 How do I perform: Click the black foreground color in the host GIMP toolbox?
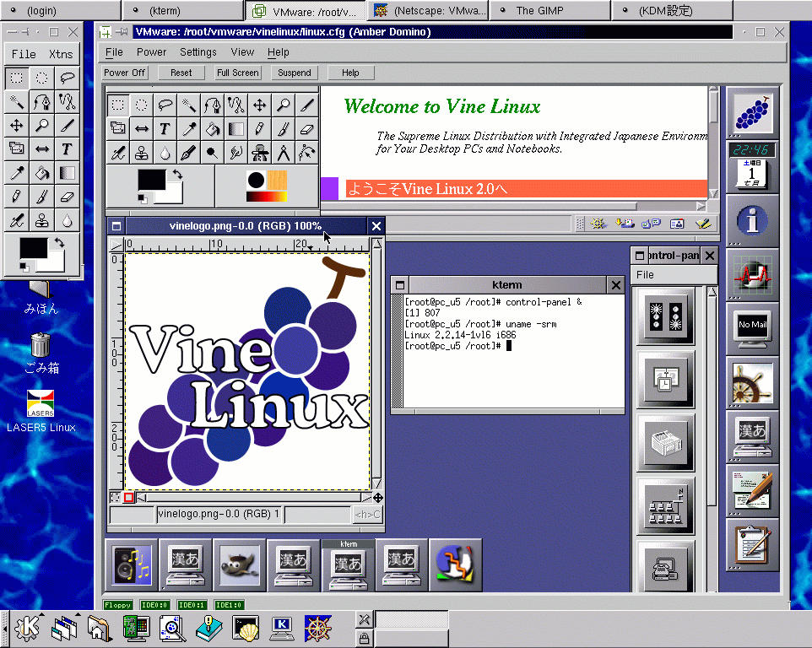(x=33, y=247)
